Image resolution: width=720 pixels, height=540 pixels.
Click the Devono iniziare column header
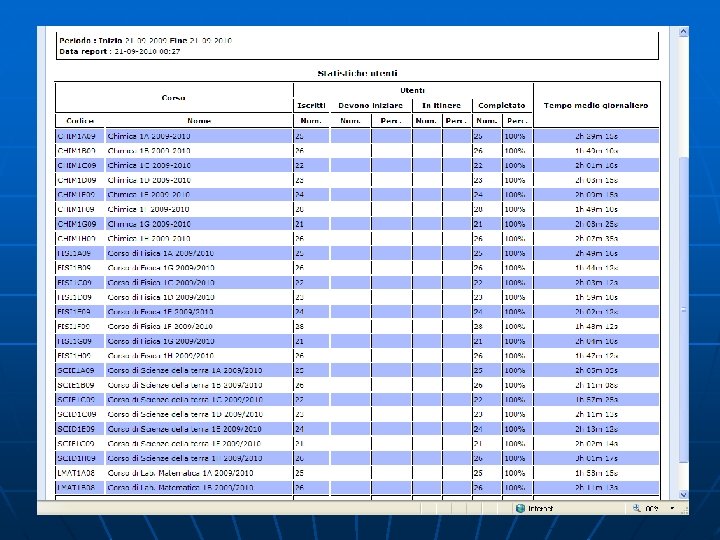coord(370,105)
